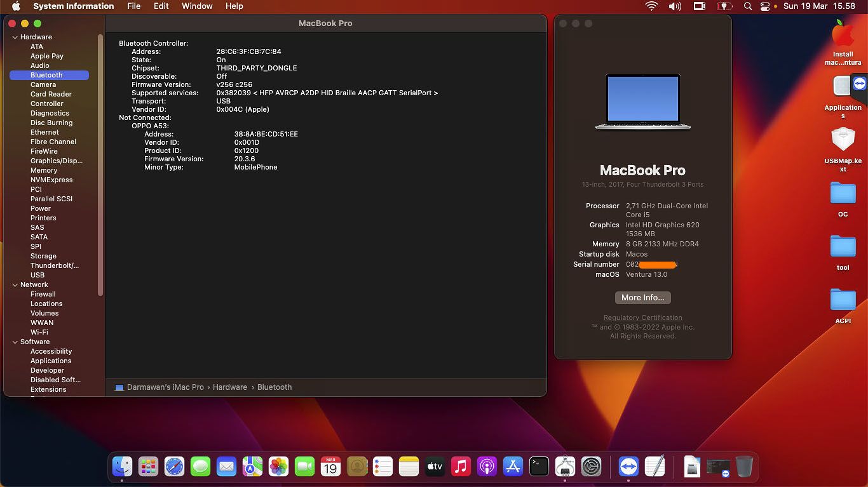Open Control Center in menu bar
Viewport: 868px width, 487px height.
765,6
